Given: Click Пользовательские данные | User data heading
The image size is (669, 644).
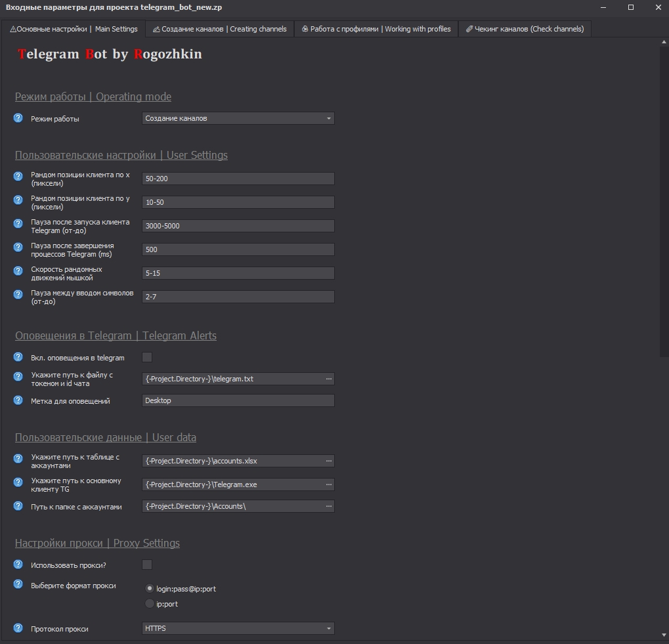Looking at the screenshot, I should pos(106,438).
